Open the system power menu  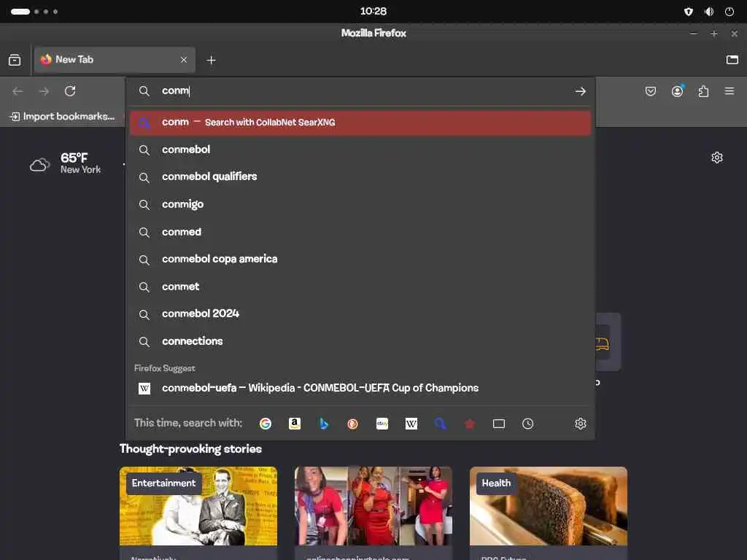click(729, 12)
